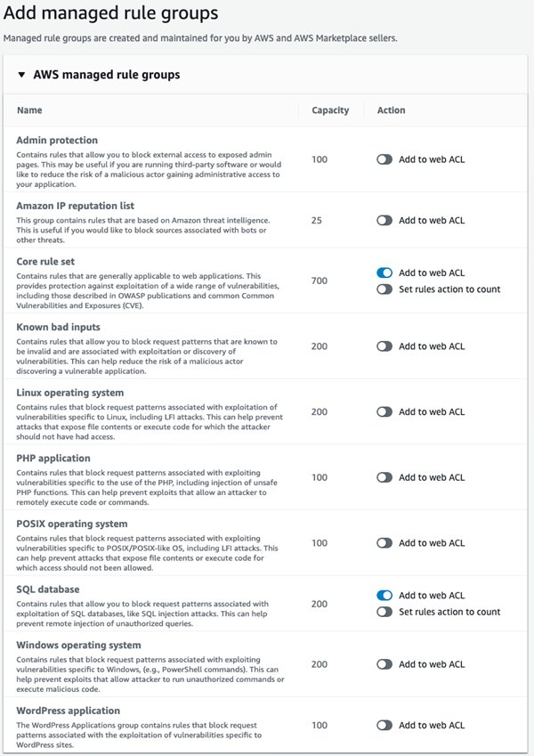Click the SQL database rule group name

(47, 589)
